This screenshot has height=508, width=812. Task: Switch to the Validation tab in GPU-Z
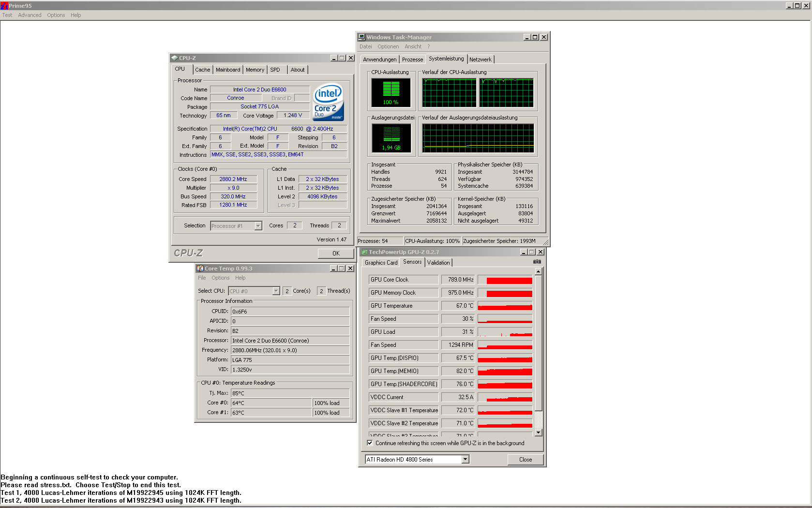[438, 263]
